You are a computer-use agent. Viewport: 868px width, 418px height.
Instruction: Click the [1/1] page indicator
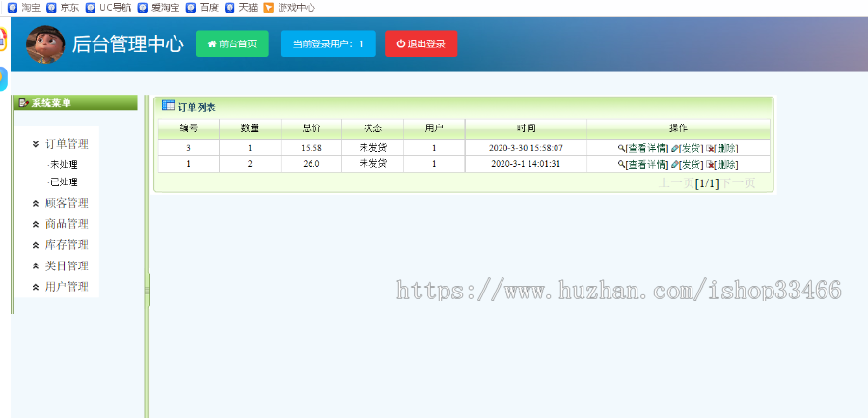pos(707,183)
